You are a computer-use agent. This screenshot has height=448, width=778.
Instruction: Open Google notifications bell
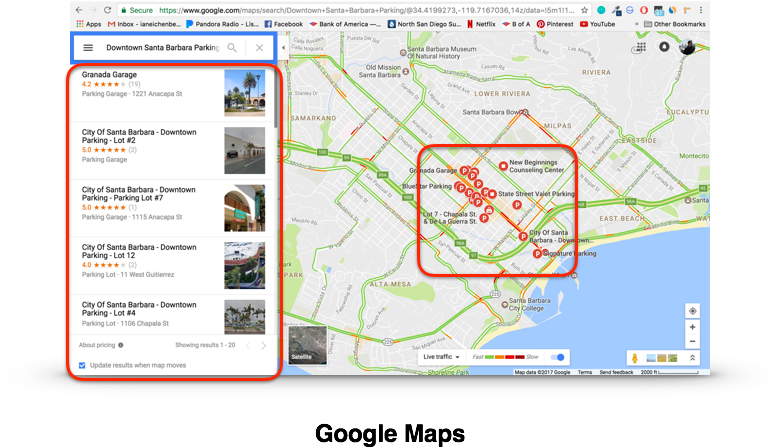click(x=664, y=47)
